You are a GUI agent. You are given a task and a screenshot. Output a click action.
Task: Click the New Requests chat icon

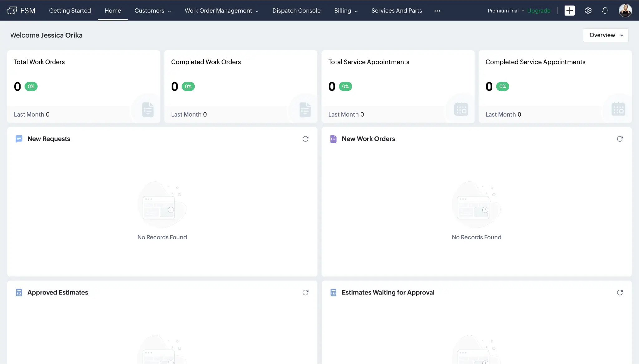click(x=19, y=139)
